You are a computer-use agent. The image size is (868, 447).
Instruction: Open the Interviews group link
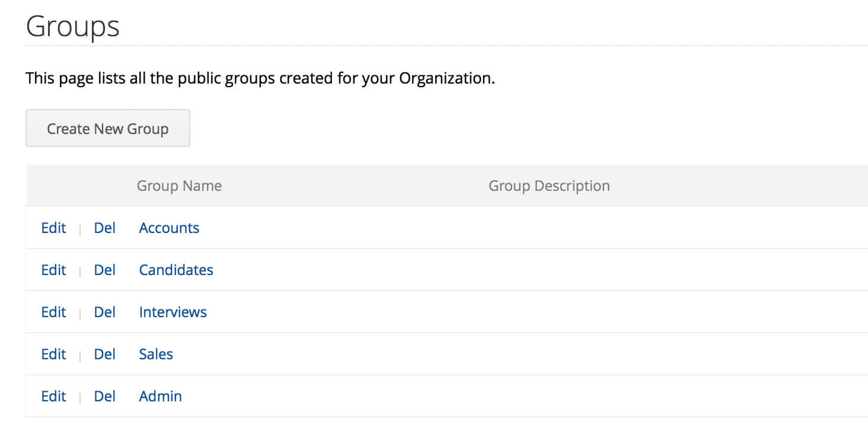point(173,312)
